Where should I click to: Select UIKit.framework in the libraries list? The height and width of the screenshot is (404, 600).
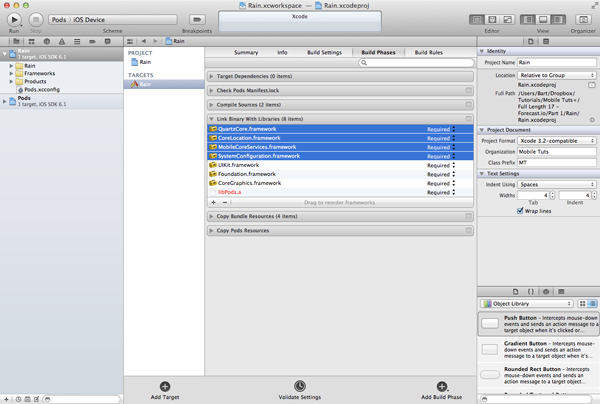pyautogui.click(x=238, y=165)
